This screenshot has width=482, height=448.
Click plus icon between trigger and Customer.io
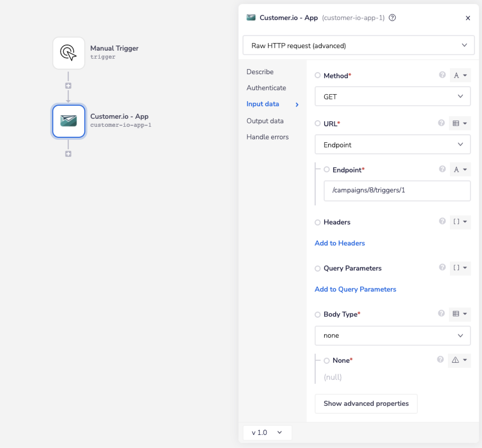coord(68,86)
